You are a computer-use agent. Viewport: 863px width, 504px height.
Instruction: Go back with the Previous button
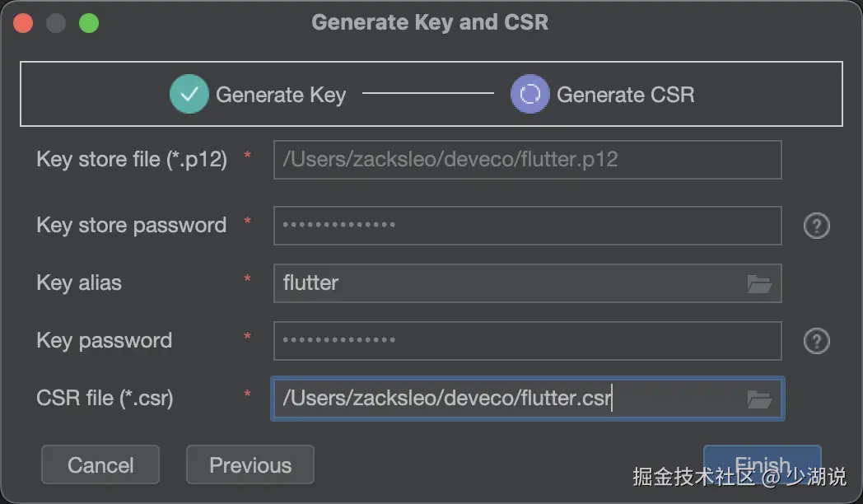tap(250, 465)
